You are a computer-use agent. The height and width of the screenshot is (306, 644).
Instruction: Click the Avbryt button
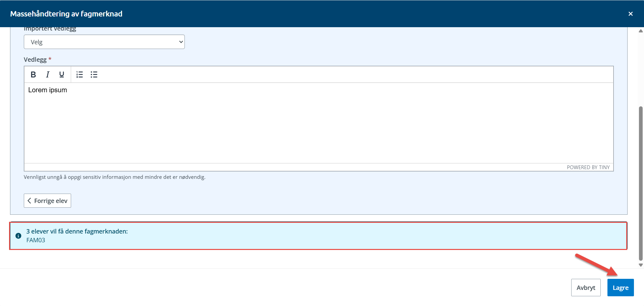tap(586, 288)
